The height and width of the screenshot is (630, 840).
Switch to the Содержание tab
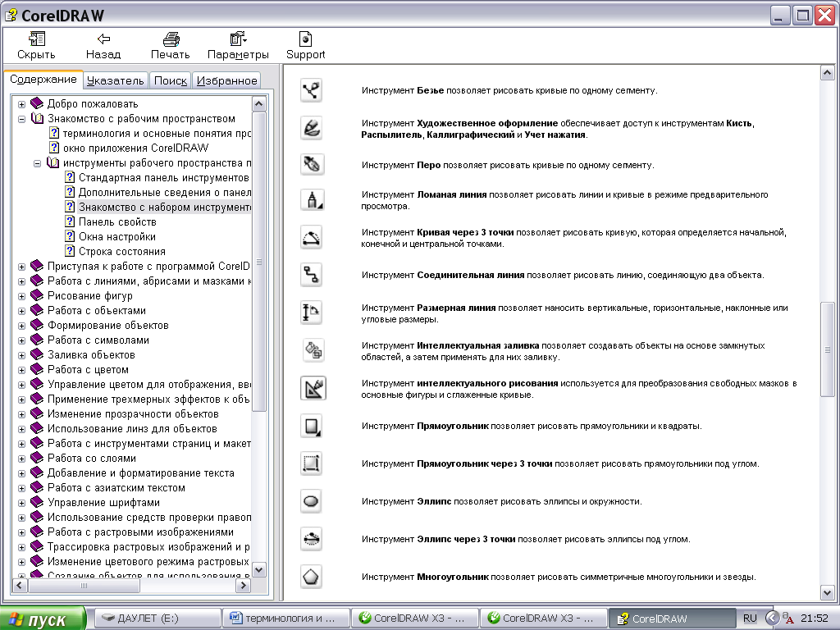coord(43,80)
